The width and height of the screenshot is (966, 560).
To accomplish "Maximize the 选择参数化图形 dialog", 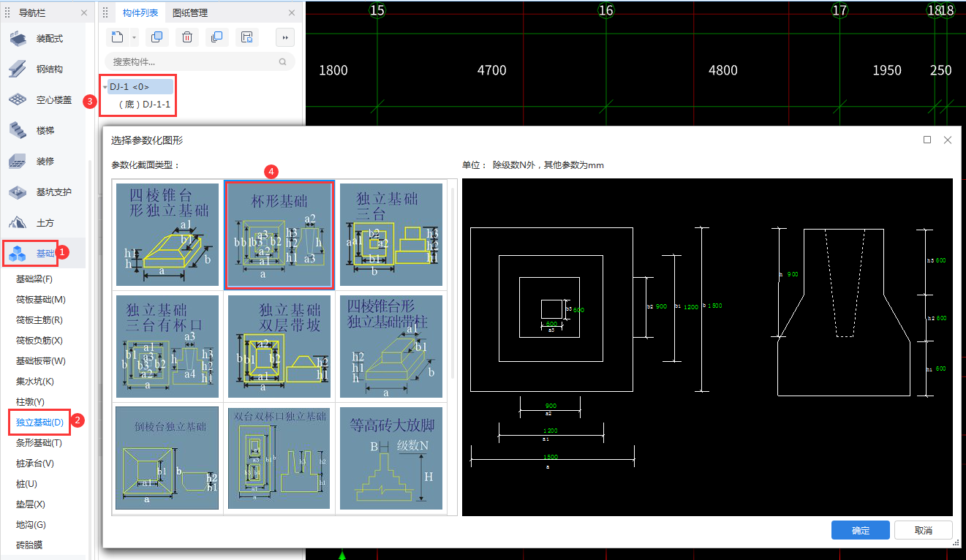I will click(x=927, y=140).
